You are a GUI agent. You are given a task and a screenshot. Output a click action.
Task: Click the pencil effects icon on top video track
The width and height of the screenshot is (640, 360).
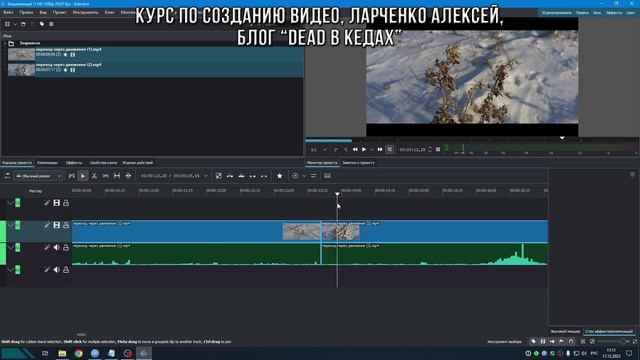click(x=47, y=203)
